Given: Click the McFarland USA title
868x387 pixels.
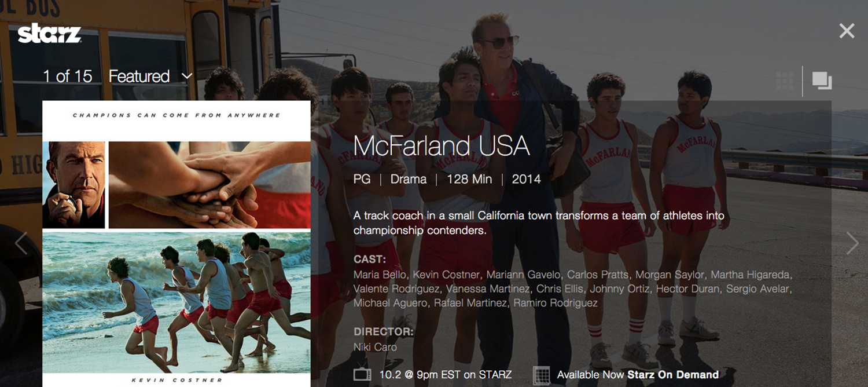Looking at the screenshot, I should coord(442,146).
